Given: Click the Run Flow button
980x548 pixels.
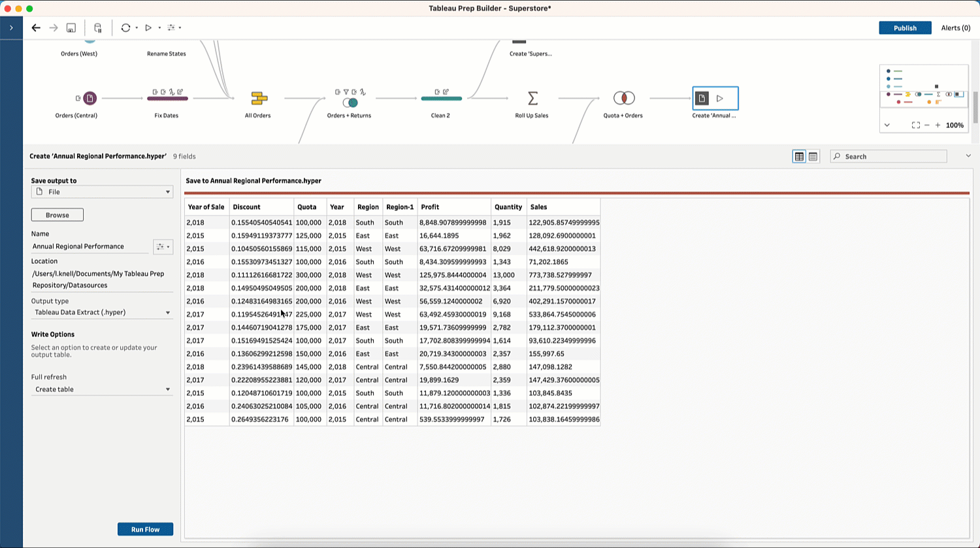Looking at the screenshot, I should 145,530.
